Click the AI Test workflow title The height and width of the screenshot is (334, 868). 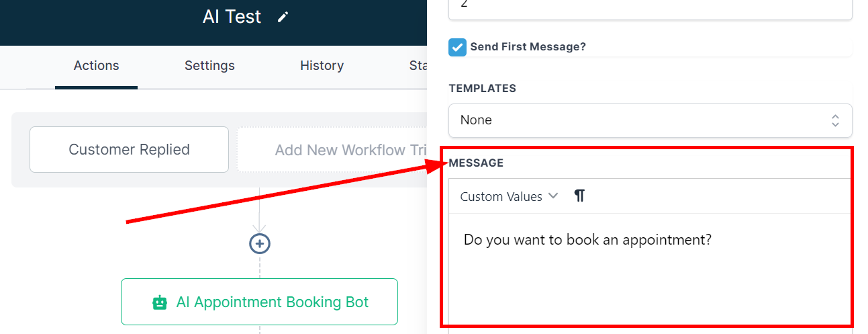coord(232,17)
